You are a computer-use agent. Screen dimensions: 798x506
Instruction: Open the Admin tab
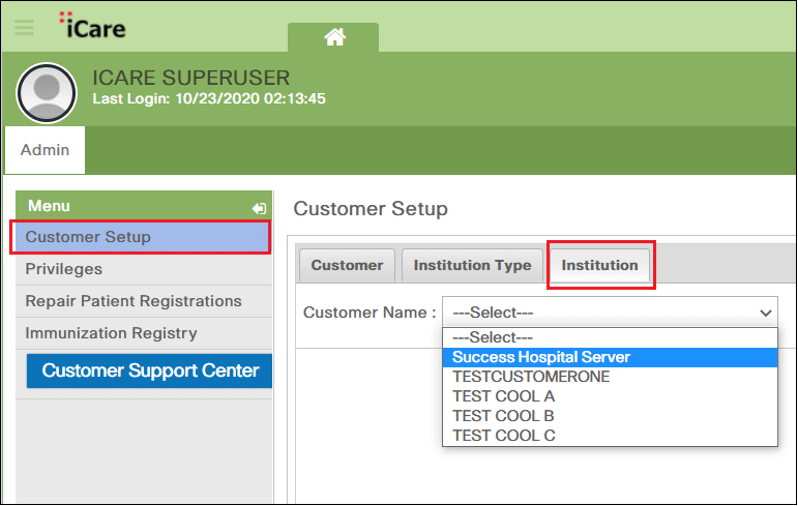[x=45, y=150]
